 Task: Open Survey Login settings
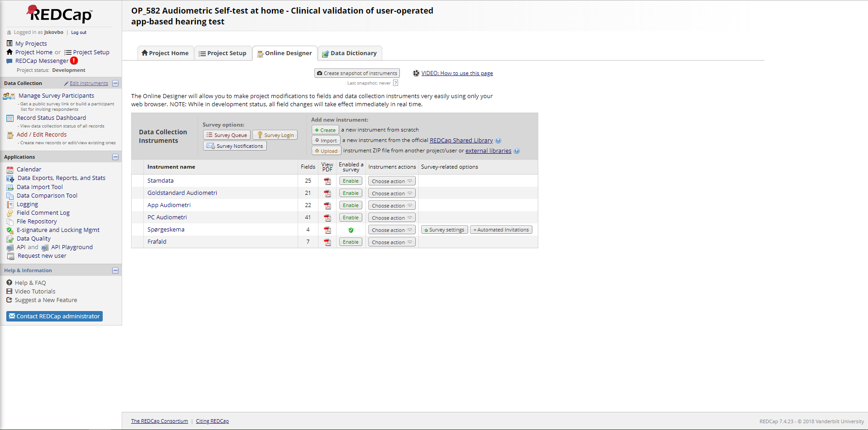[275, 135]
